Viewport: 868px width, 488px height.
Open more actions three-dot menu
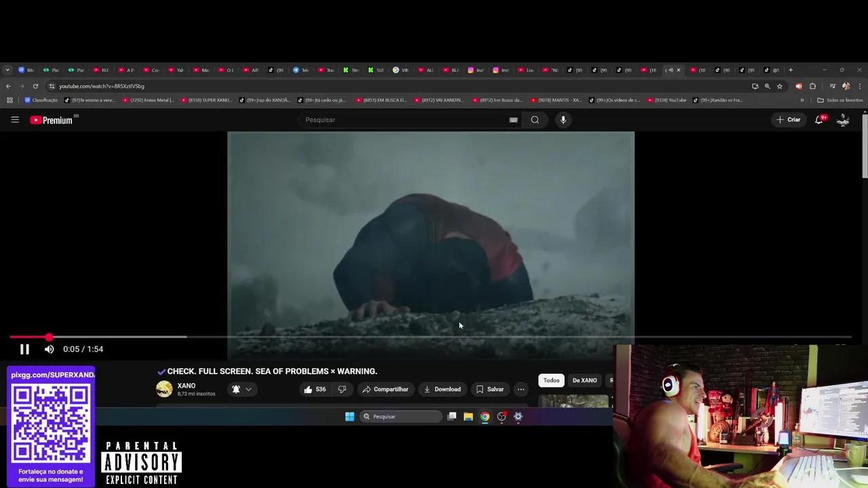click(x=521, y=389)
